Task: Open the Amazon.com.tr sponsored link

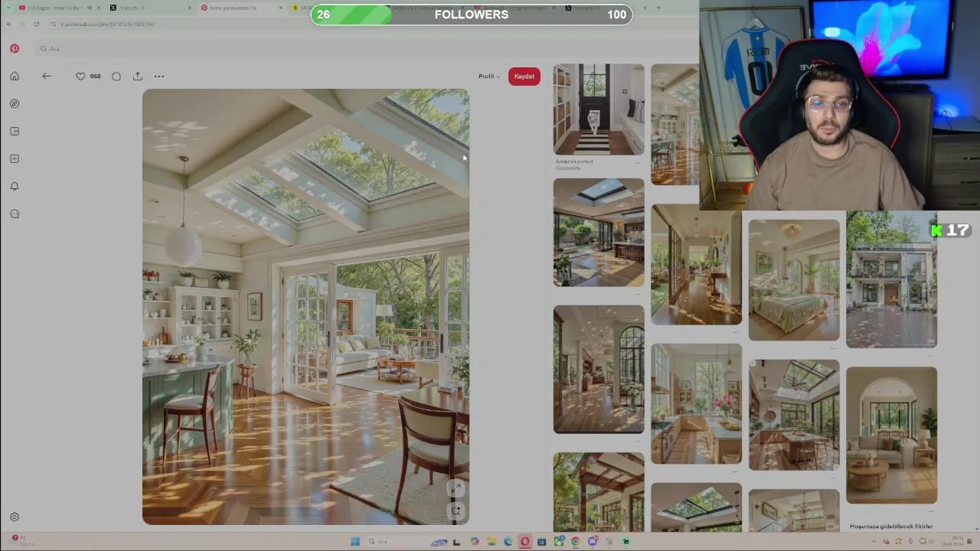Action: [574, 161]
